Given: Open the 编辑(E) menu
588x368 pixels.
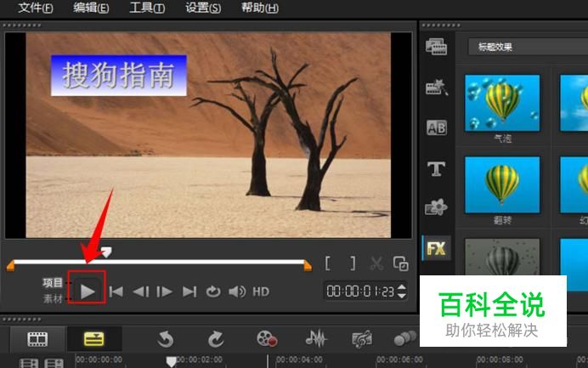Looking at the screenshot, I should tap(91, 8).
